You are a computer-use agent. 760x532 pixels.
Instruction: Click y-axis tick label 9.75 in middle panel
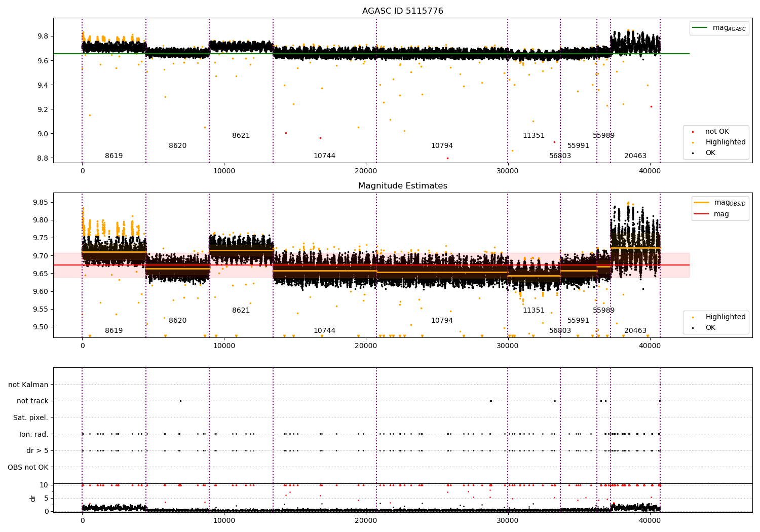pos(41,238)
